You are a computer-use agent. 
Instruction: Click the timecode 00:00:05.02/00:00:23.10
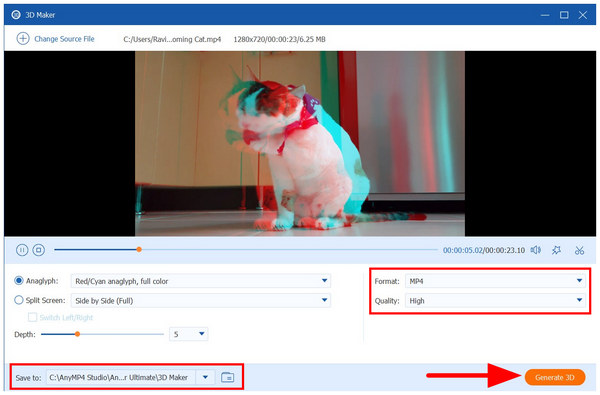pyautogui.click(x=484, y=250)
